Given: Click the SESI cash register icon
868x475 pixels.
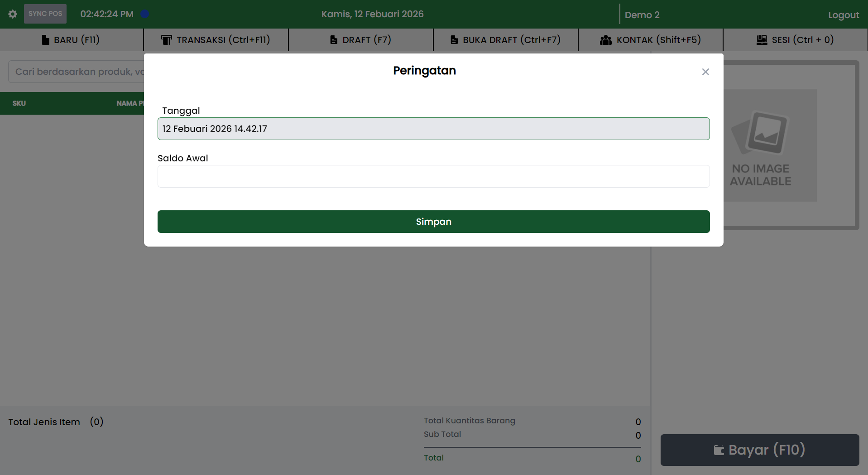Looking at the screenshot, I should pyautogui.click(x=762, y=40).
